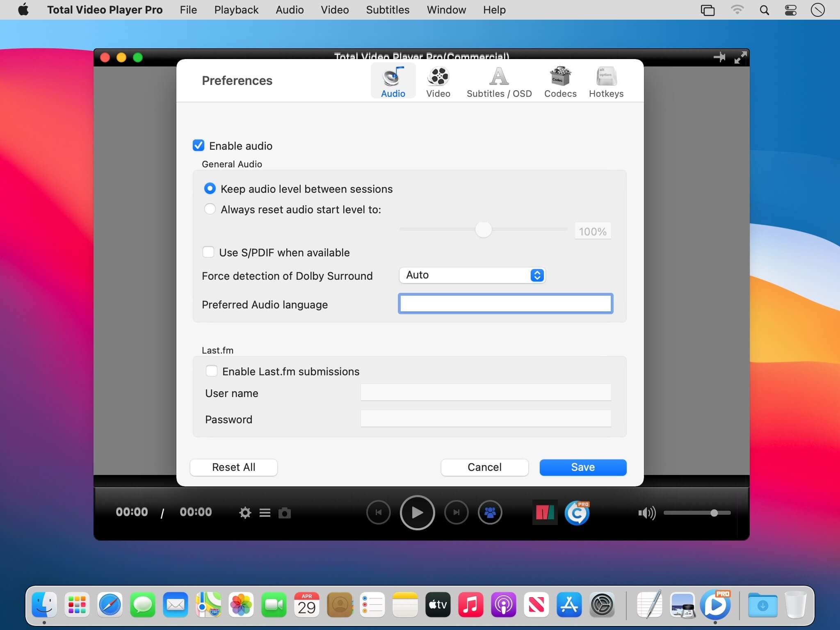This screenshot has height=630, width=840.
Task: Open the Playback menu
Action: tap(236, 10)
